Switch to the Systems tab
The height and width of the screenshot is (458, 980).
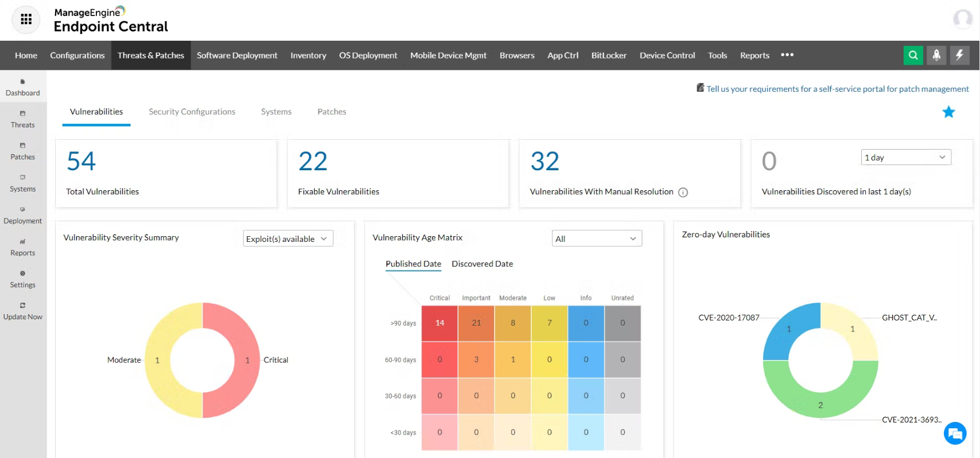tap(276, 112)
